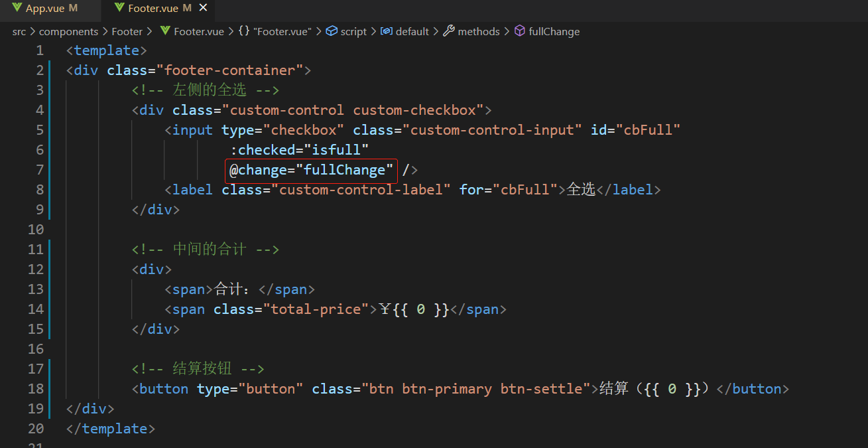Click the cube icon before script

[332, 31]
